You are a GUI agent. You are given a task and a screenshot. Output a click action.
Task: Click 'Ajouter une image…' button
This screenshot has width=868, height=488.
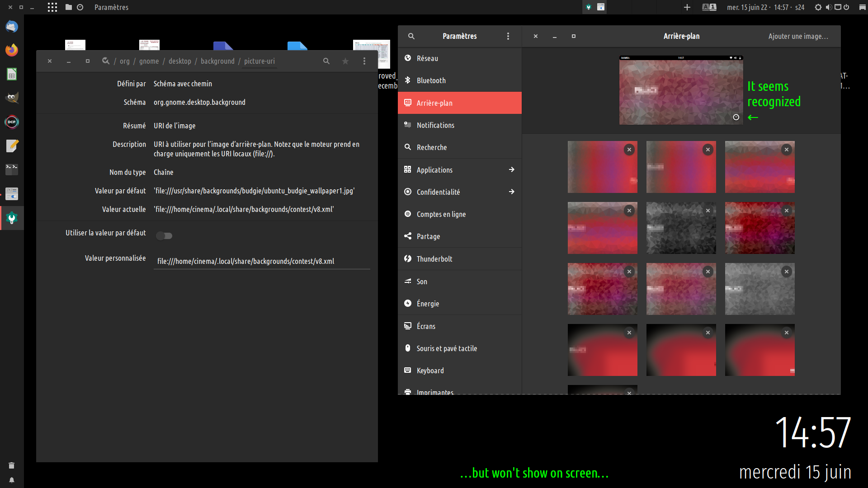[x=798, y=36]
